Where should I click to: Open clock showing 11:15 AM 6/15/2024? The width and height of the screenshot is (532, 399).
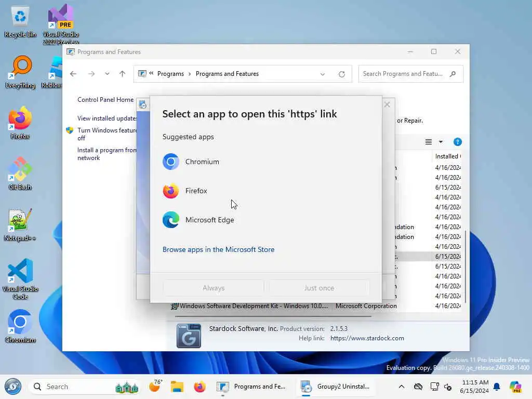pos(474,387)
